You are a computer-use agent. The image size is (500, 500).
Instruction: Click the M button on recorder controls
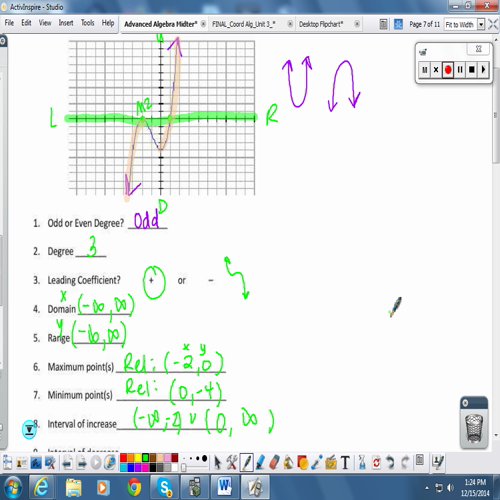[x=424, y=70]
